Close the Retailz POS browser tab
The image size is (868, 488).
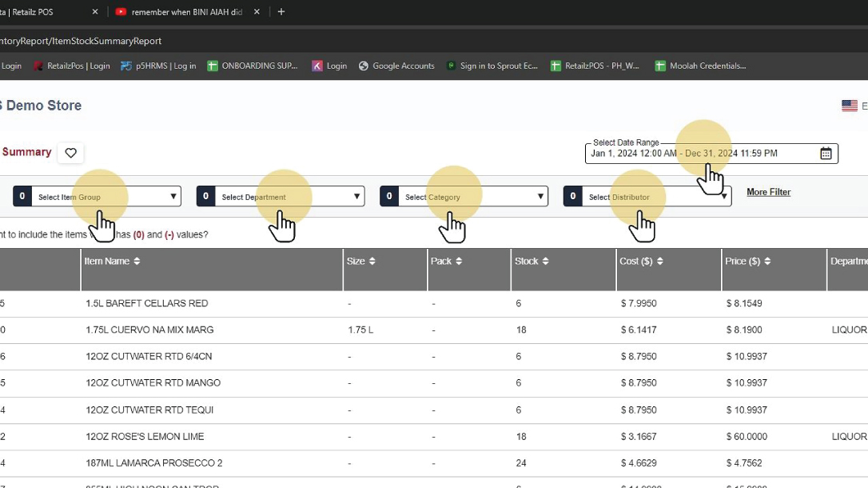tap(96, 12)
